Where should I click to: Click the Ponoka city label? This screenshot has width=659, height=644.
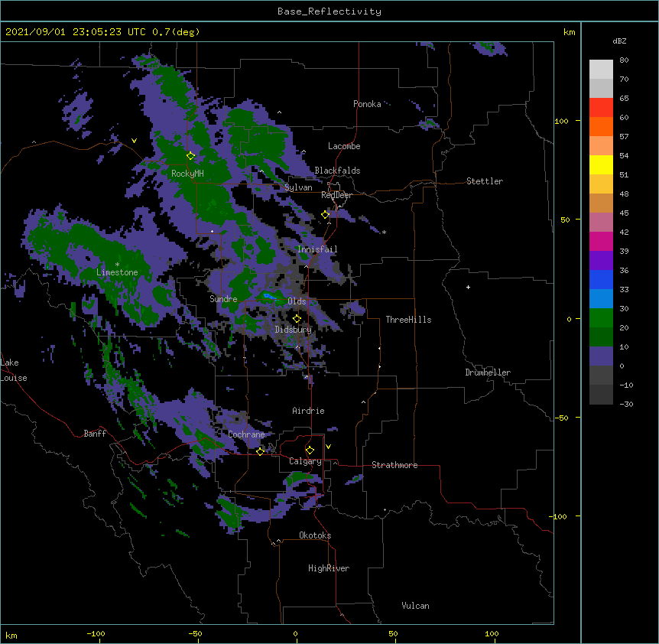pos(367,104)
